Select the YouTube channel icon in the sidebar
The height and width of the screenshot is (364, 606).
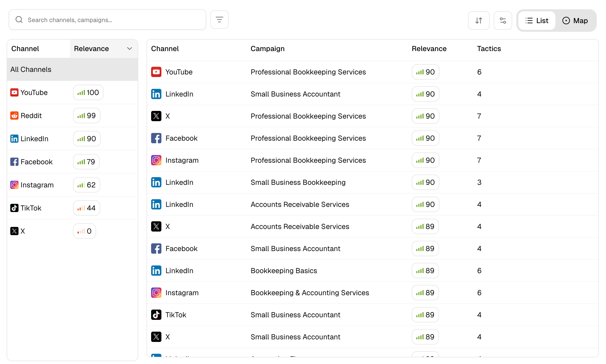(14, 92)
